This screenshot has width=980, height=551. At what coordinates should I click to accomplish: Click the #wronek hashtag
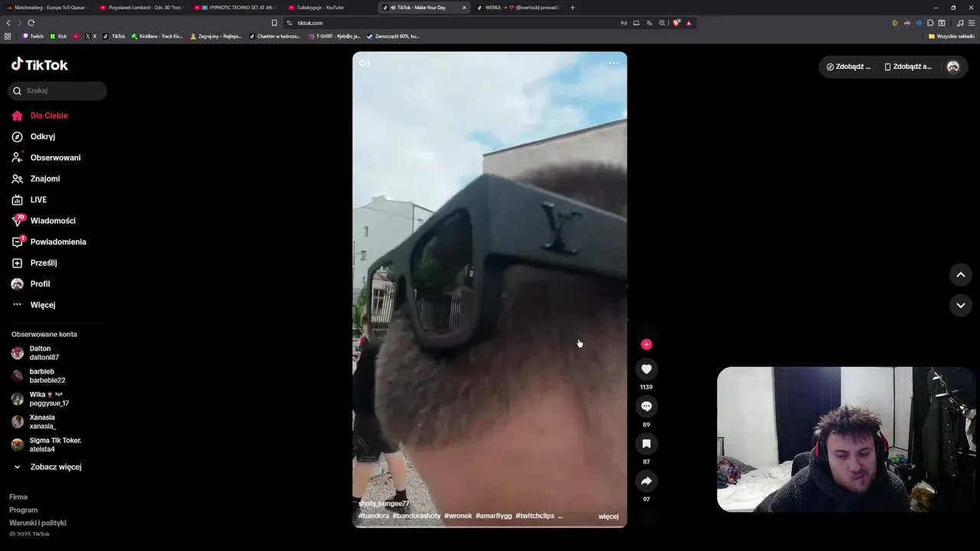[458, 516]
